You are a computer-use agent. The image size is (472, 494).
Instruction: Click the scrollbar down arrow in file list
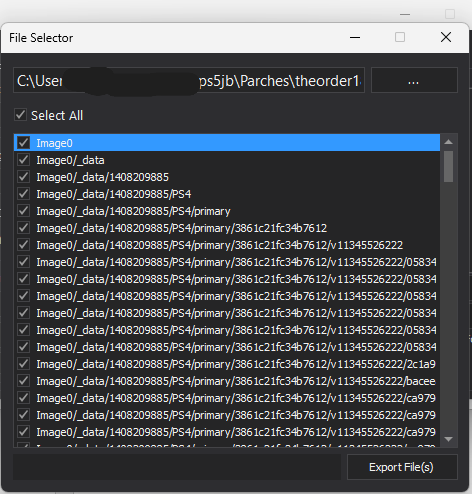(449, 439)
